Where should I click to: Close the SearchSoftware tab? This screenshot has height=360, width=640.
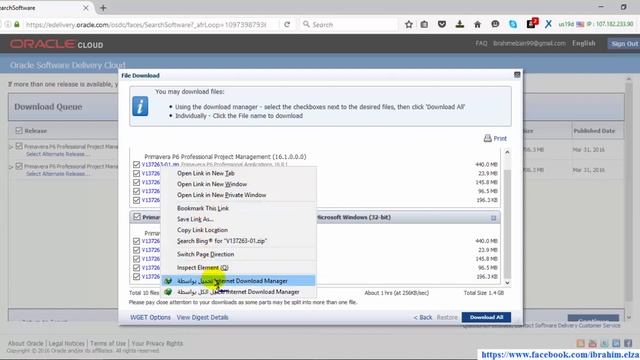point(86,8)
